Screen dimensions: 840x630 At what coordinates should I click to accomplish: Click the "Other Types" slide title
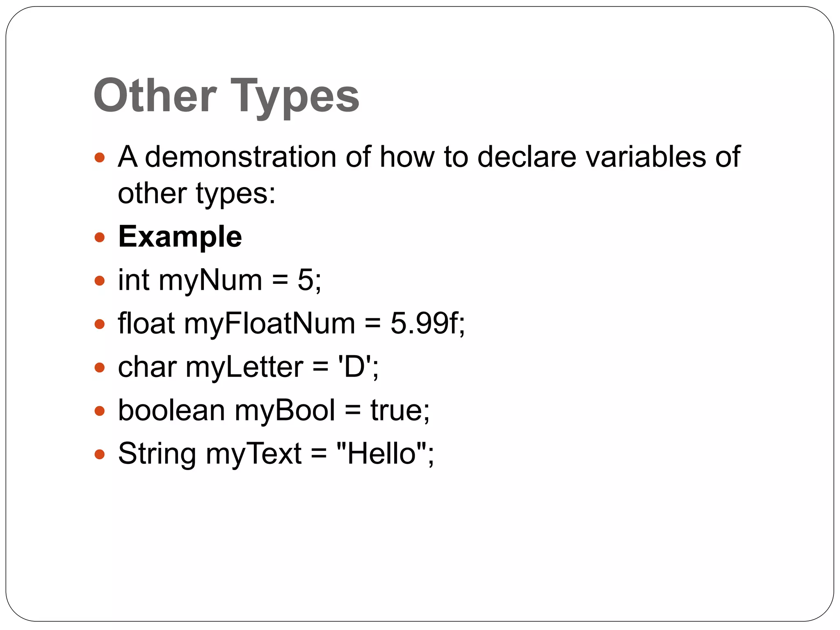pos(226,96)
